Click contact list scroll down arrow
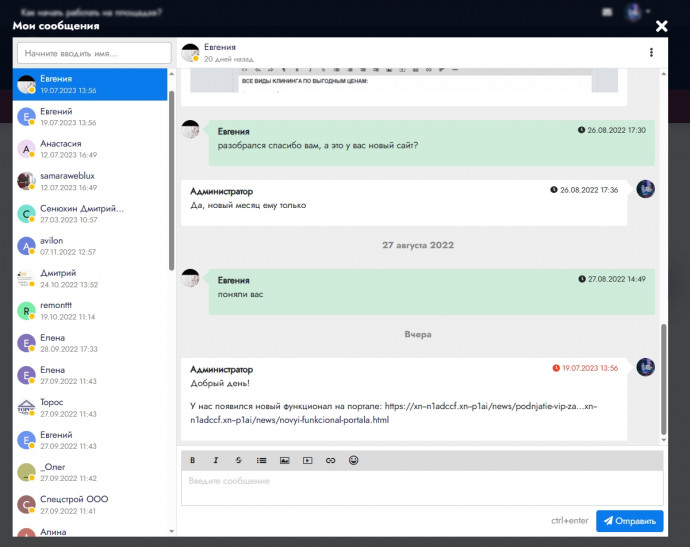690x547 pixels. 172,531
